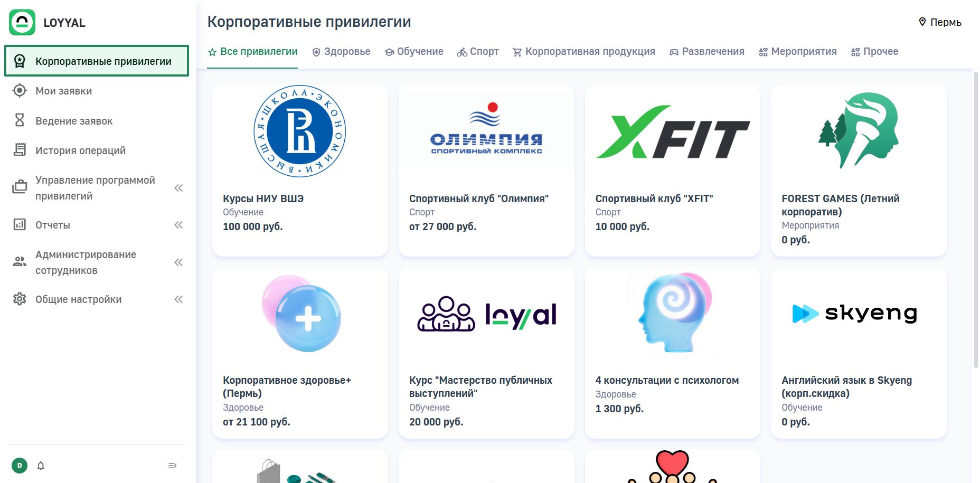Click Английский язык в Skyeng title
The width and height of the screenshot is (980, 483).
point(846,386)
